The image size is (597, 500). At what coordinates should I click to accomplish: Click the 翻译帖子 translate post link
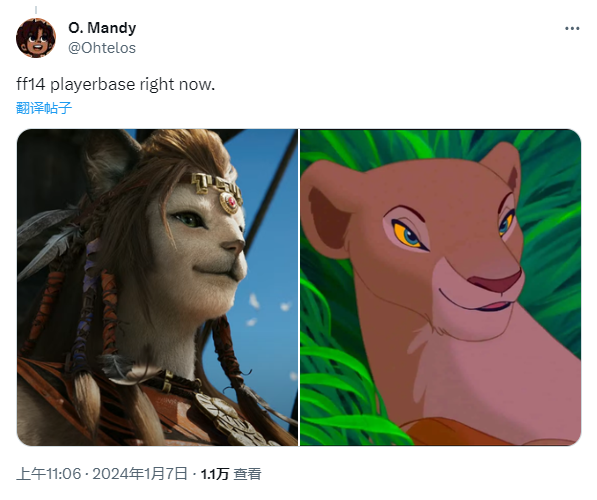tap(44, 108)
